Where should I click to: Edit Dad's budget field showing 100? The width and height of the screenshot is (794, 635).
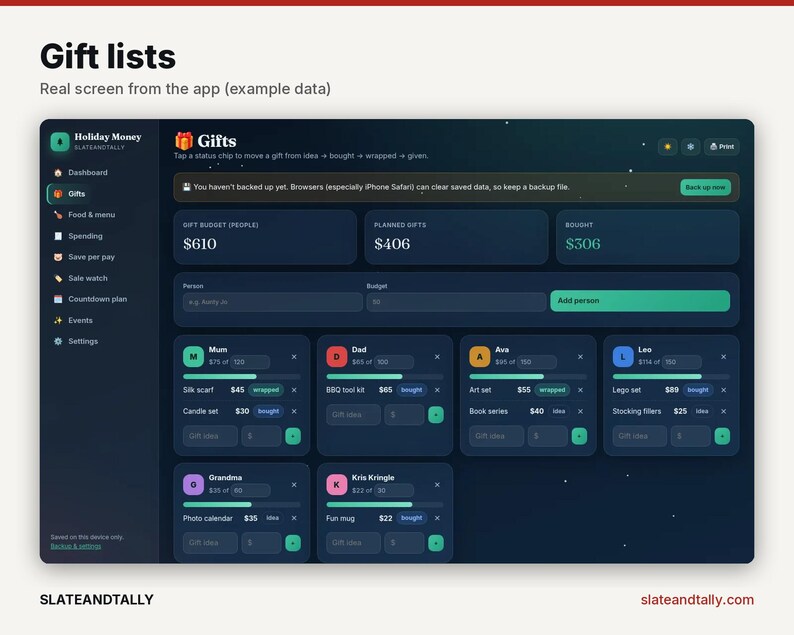tap(393, 362)
